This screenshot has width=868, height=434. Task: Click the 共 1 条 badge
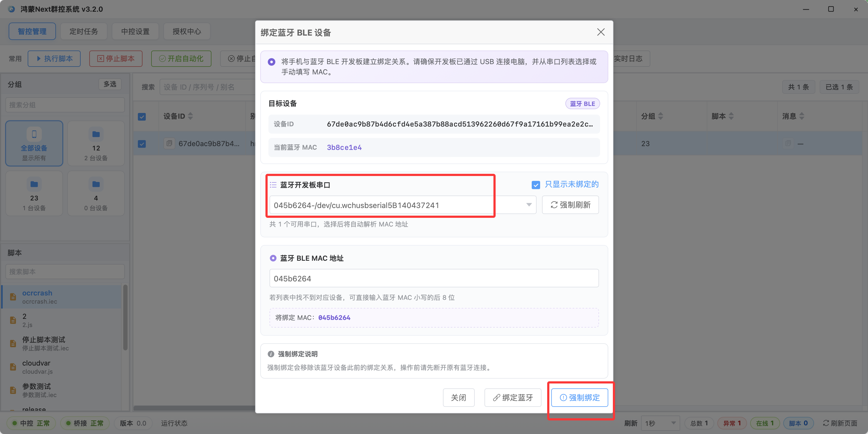click(798, 87)
